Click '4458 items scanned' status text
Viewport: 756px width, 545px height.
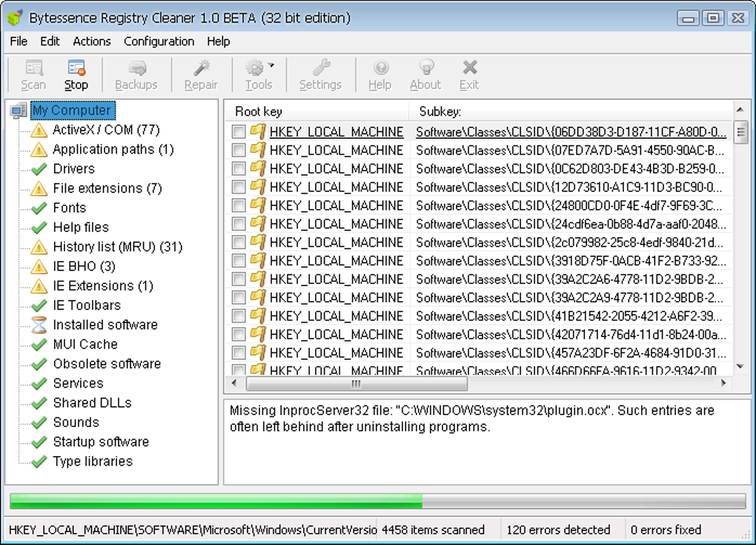pyautogui.click(x=433, y=530)
